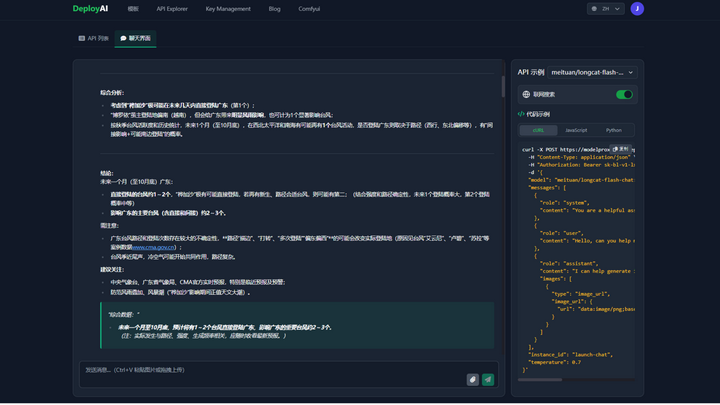This screenshot has width=720, height=405.
Task: Click the "instance_id": "launch-chat" code line
Action: coord(570,354)
